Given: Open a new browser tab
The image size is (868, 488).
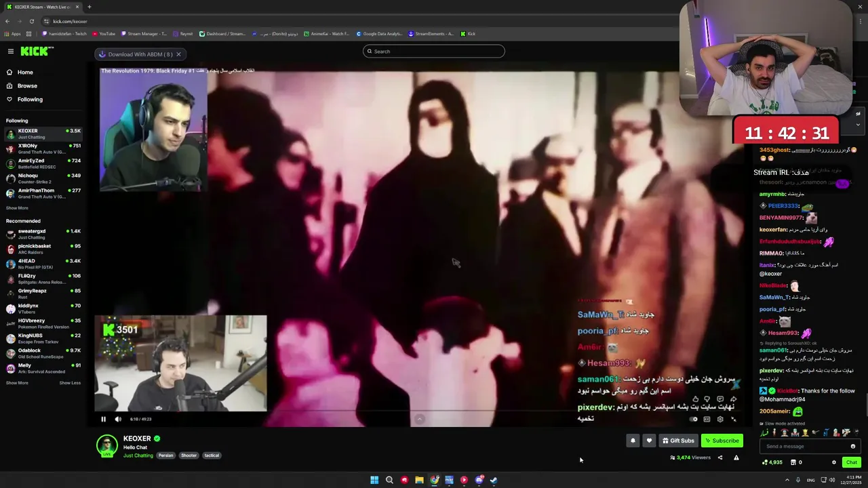Looking at the screenshot, I should [90, 7].
